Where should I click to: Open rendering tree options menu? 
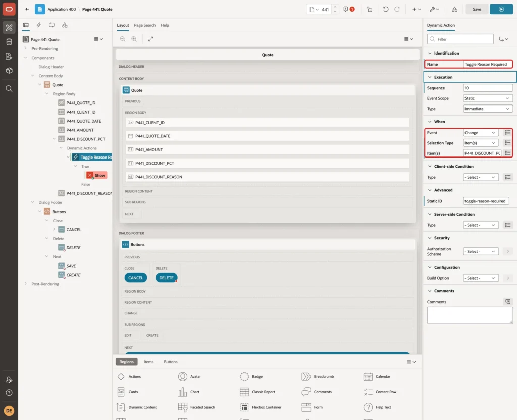pos(98,39)
